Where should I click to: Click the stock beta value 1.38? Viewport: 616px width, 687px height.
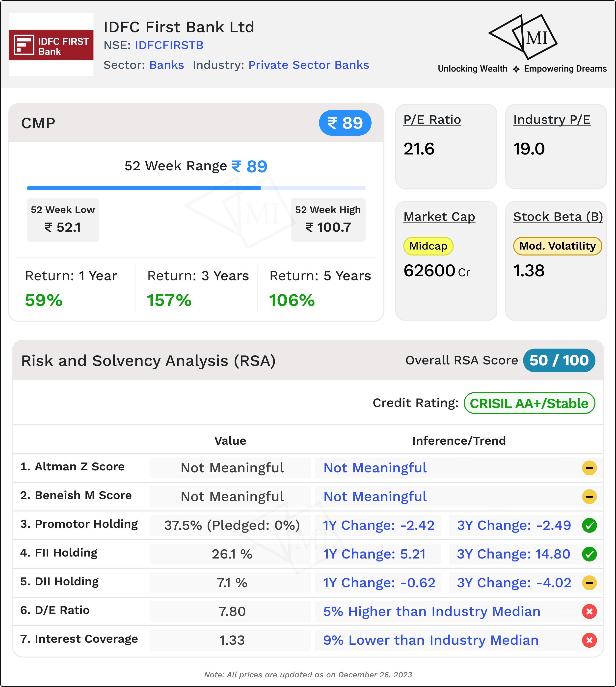(x=529, y=271)
